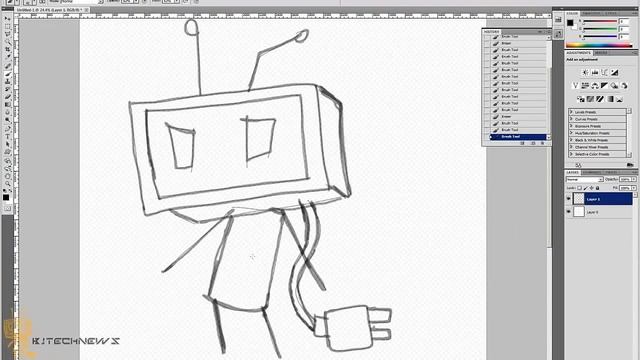Image resolution: width=640 pixels, height=360 pixels.
Task: Select the Horizontal Type tool
Action: (x=7, y=136)
